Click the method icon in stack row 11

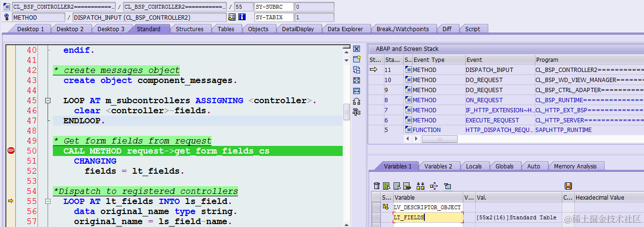tap(408, 70)
